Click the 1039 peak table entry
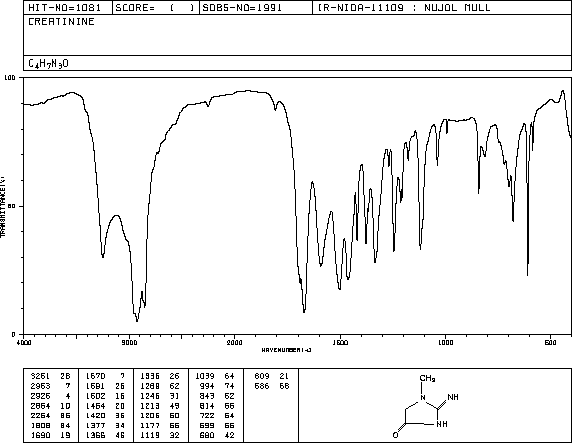572x443 pixels. pyautogui.click(x=215, y=376)
